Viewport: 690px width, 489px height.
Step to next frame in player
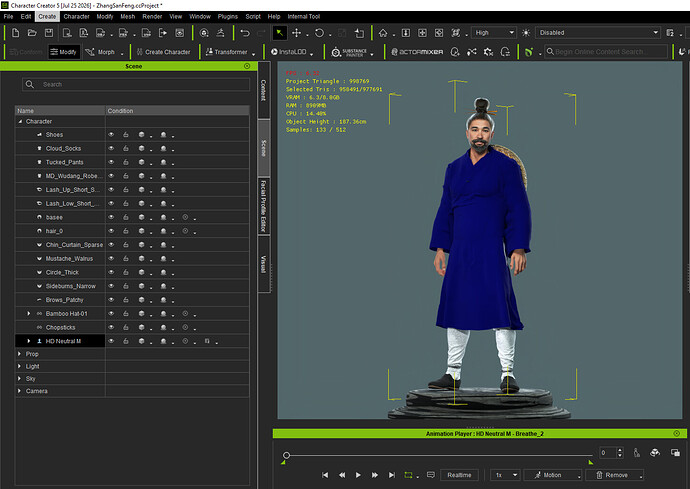click(x=375, y=475)
